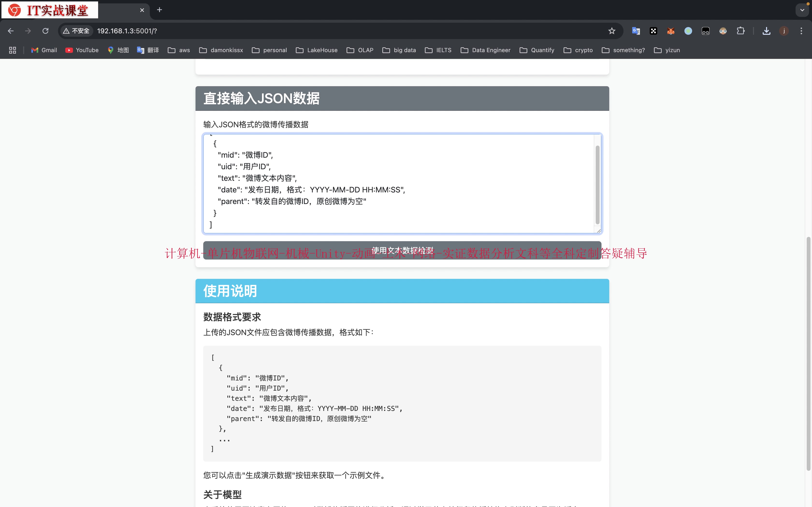
Task: Open the MetaMask fox extension
Action: (x=671, y=31)
